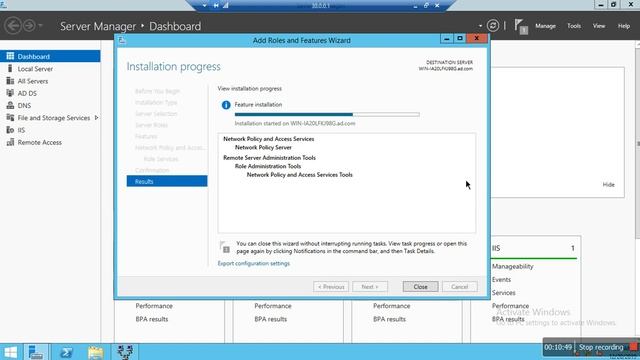Open the dropdown arrow beside the refresh icon

point(480,26)
